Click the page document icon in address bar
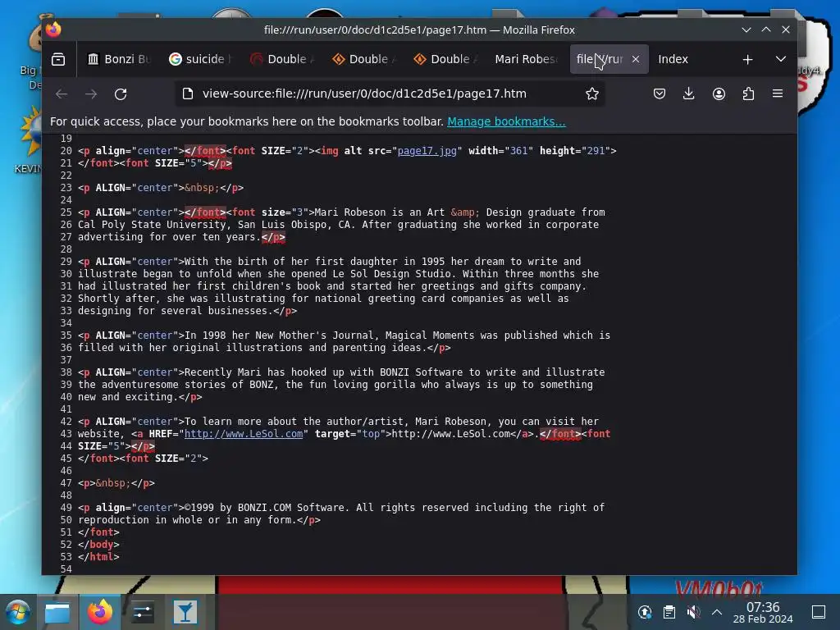 [188, 94]
